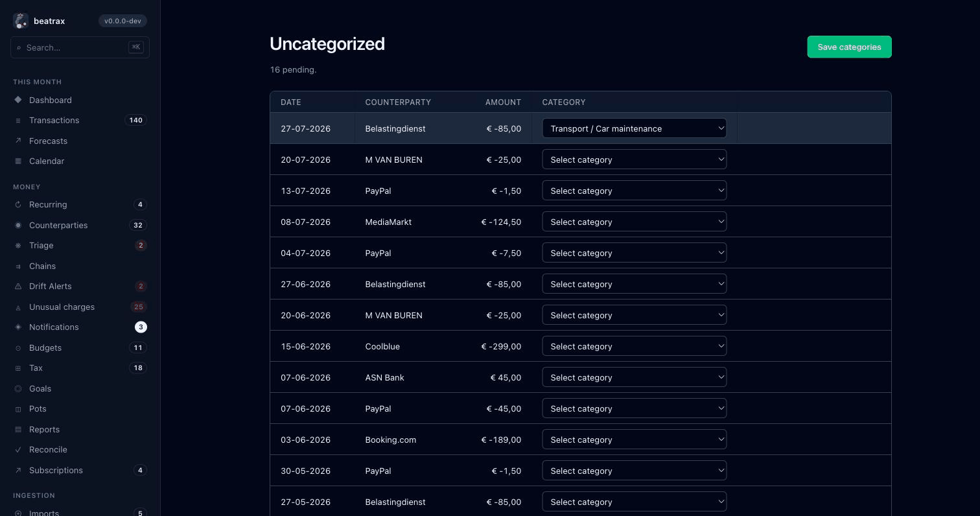Screen dimensions: 980x516
Task: Open category dropdown for PayPal 07-06-2026
Action: pos(634,408)
